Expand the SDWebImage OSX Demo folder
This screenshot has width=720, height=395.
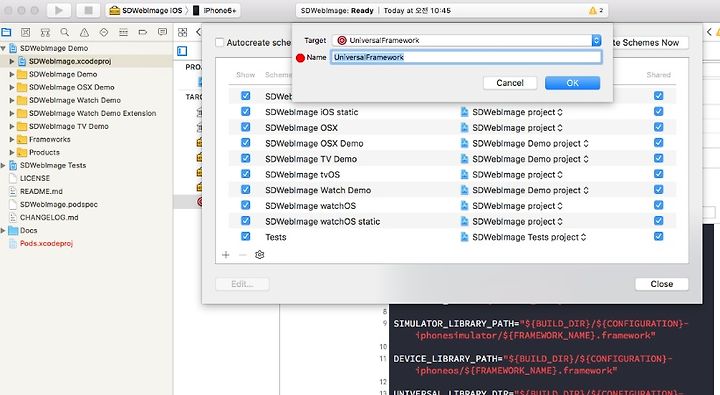(x=12, y=87)
